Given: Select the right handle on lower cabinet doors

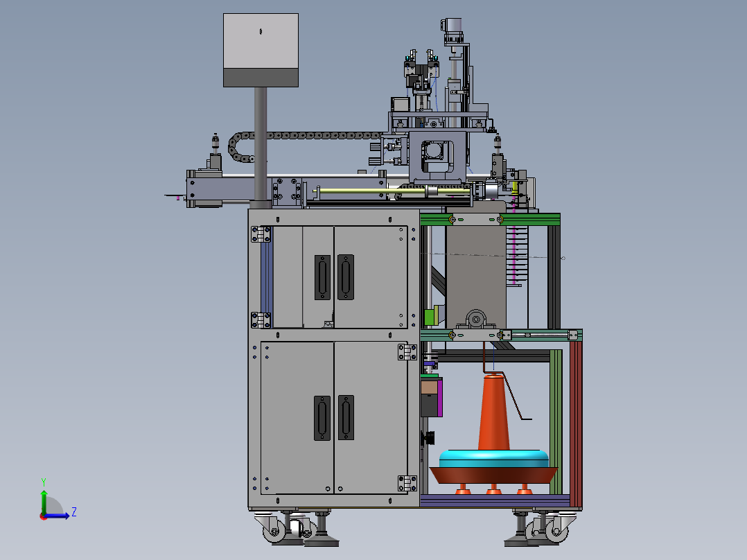Looking at the screenshot, I should point(346,417).
